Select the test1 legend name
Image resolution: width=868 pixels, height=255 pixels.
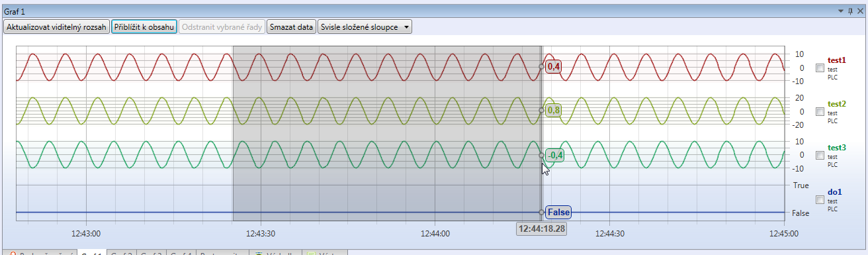pyautogui.click(x=837, y=60)
